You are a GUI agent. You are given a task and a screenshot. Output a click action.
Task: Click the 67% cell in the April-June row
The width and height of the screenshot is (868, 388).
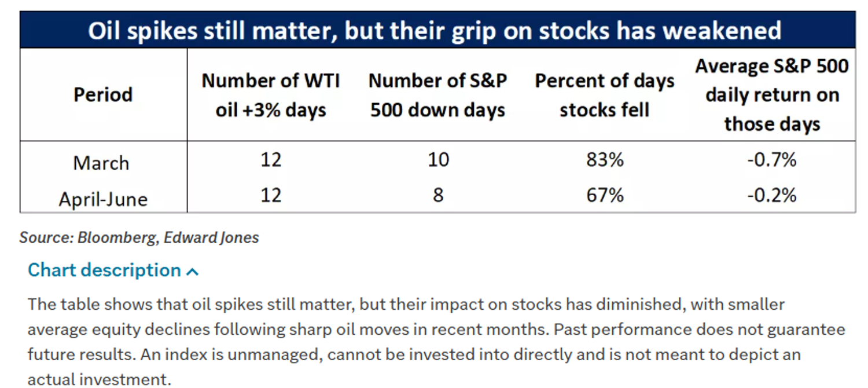click(x=605, y=195)
